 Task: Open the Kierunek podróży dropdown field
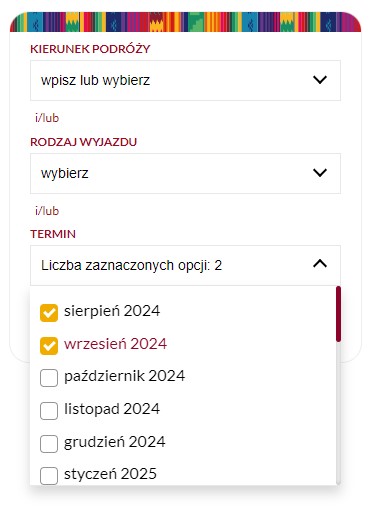click(x=185, y=80)
